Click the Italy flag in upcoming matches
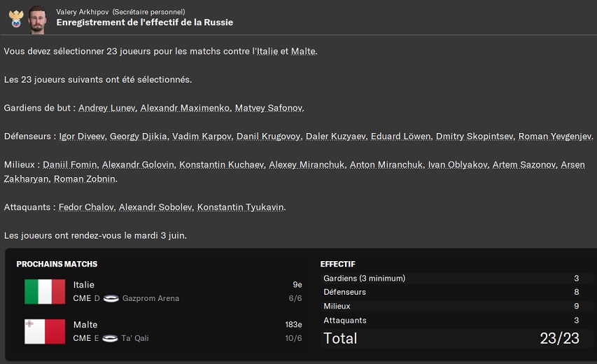The width and height of the screenshot is (597, 364). [45, 291]
